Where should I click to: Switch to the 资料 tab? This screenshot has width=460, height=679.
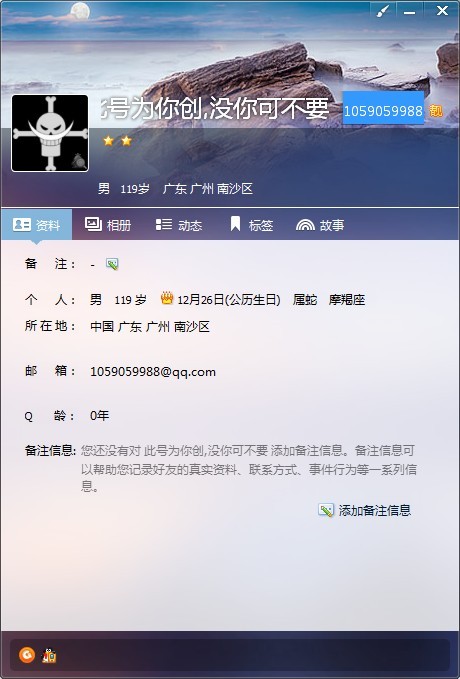click(36, 225)
